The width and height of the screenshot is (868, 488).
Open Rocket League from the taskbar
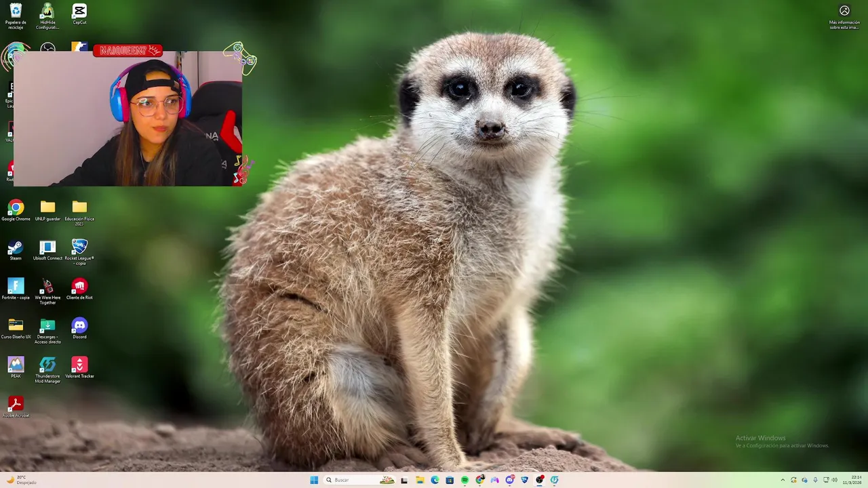click(x=525, y=480)
